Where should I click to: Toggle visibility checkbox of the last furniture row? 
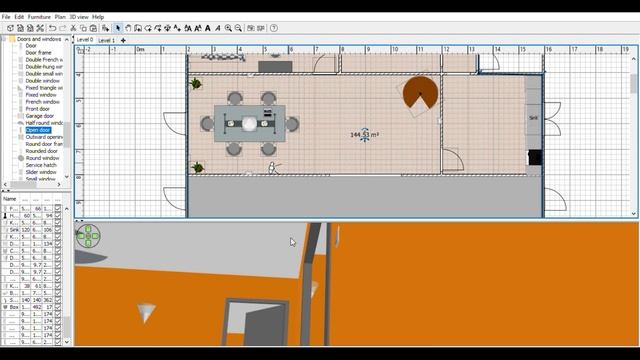(x=58, y=342)
